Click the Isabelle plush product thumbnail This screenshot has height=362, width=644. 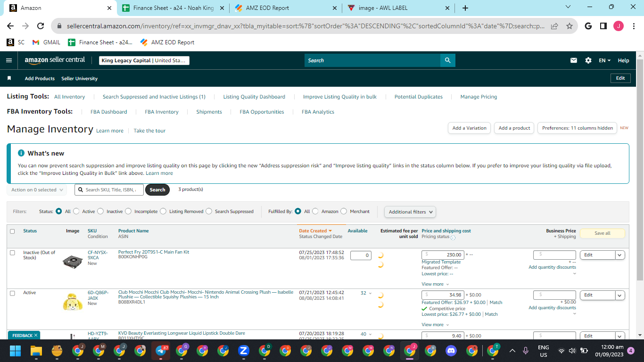[x=73, y=301]
